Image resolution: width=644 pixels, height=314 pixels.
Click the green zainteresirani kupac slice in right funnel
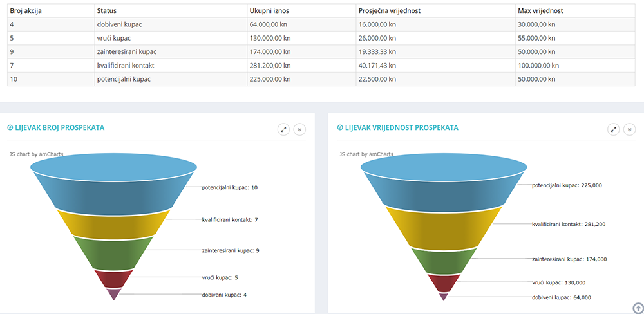444,262
